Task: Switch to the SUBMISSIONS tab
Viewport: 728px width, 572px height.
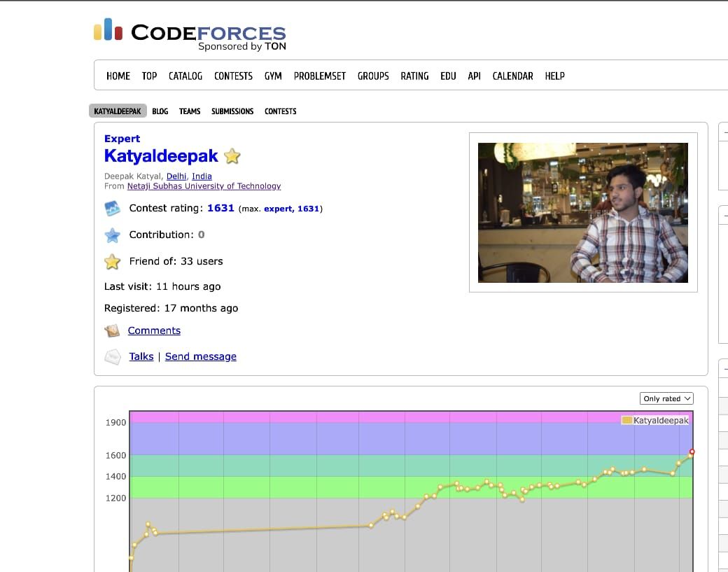Action: [232, 111]
